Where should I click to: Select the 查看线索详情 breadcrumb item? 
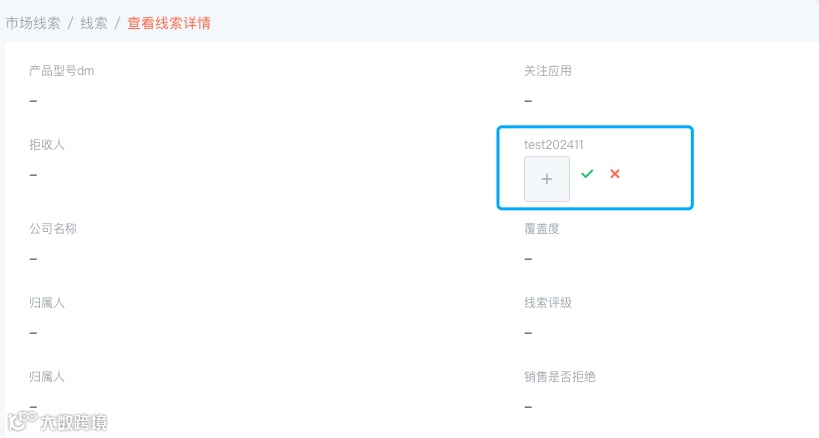point(169,23)
